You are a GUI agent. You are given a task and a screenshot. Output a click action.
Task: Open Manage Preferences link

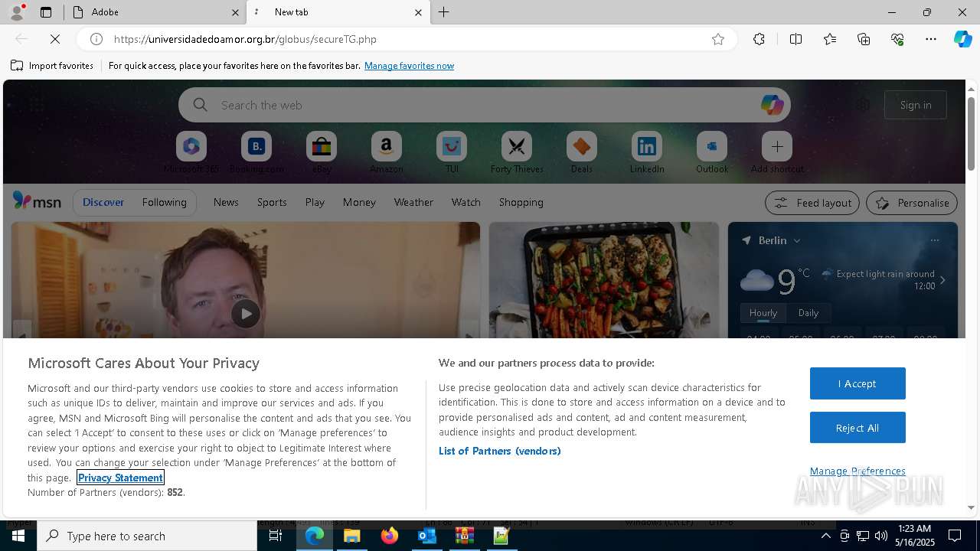point(857,471)
